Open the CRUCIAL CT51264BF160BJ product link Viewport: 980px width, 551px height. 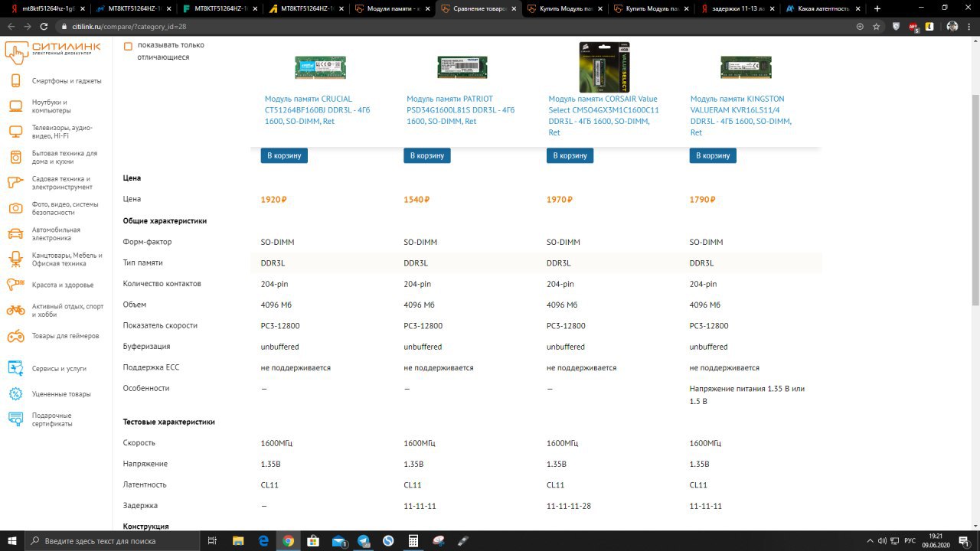click(x=318, y=110)
